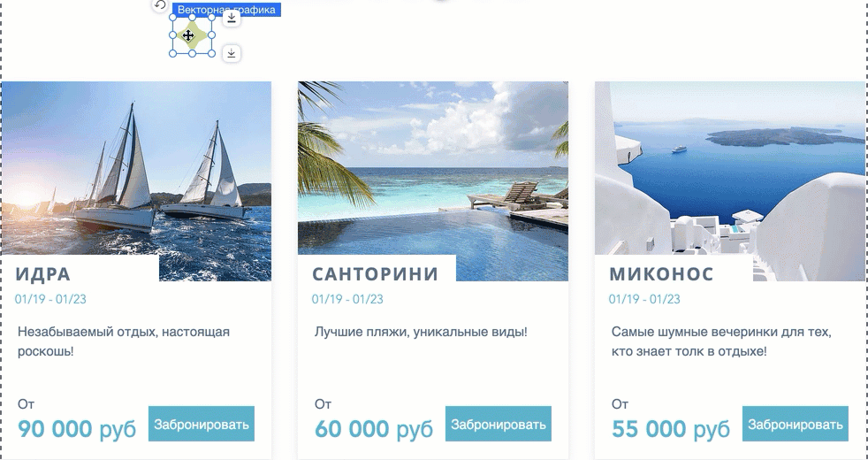Viewport: 868px width, 460px height.
Task: Click the lower dashed-arrow attach icon
Action: (232, 53)
